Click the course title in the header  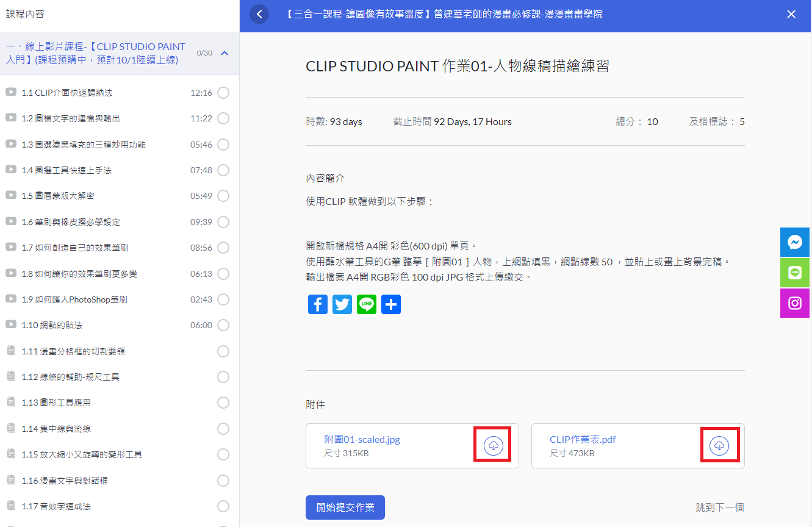(x=444, y=14)
